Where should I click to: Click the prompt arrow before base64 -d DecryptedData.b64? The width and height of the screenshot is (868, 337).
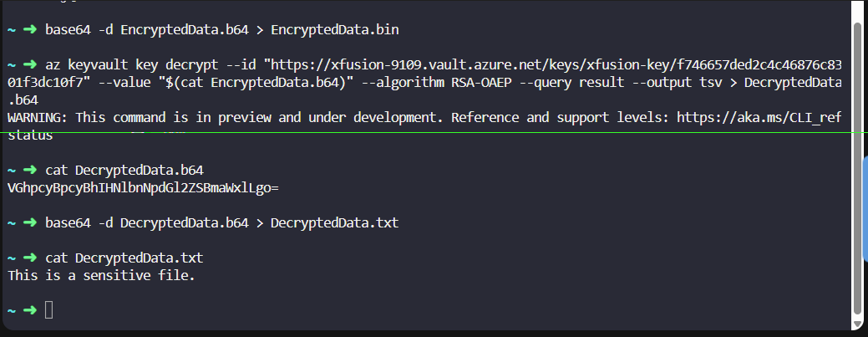(31, 222)
